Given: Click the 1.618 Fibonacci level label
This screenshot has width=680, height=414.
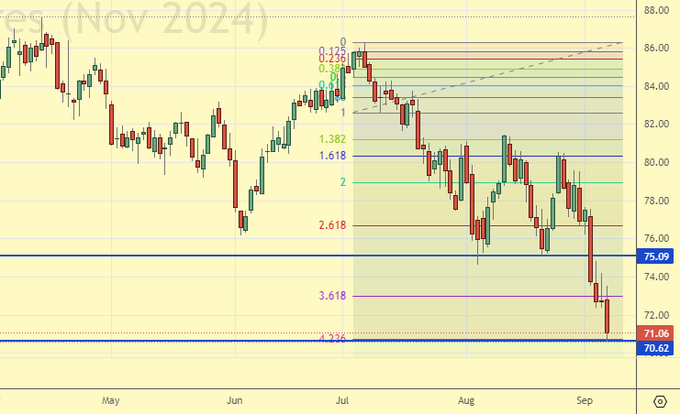Looking at the screenshot, I should pos(333,157).
